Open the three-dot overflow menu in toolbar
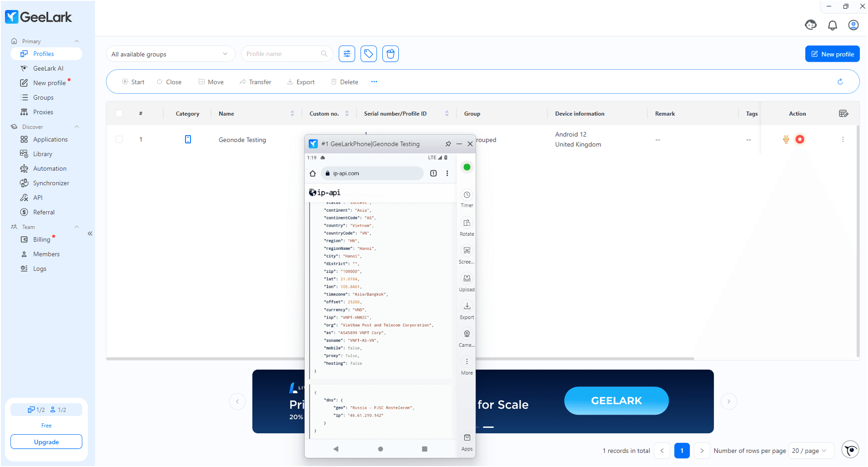This screenshot has height=467, width=868. tap(374, 81)
